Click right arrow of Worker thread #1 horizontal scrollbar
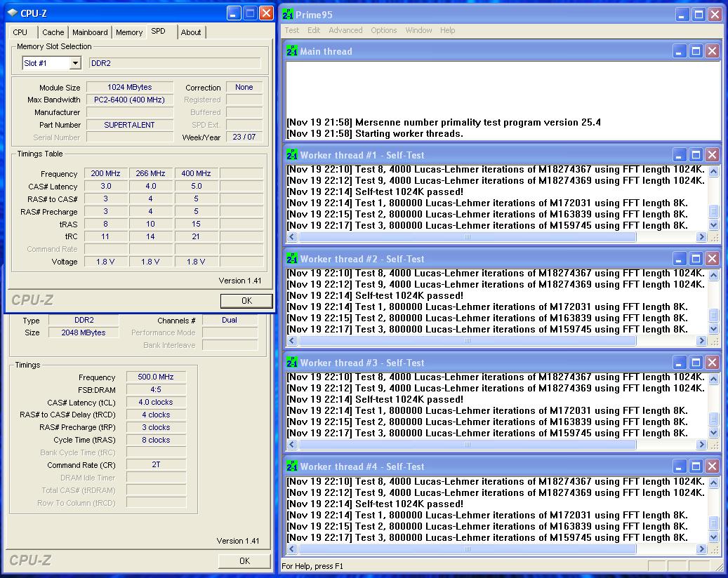 [x=701, y=237]
